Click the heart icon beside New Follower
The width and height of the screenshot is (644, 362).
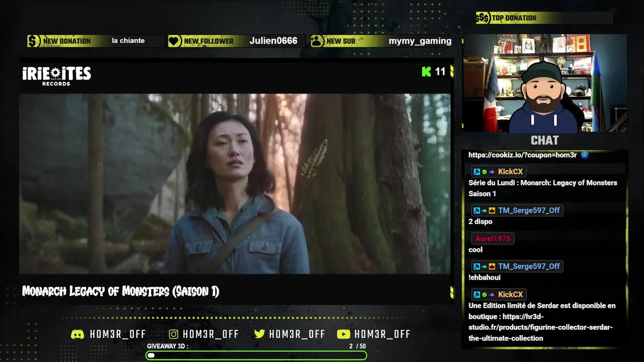coord(174,41)
